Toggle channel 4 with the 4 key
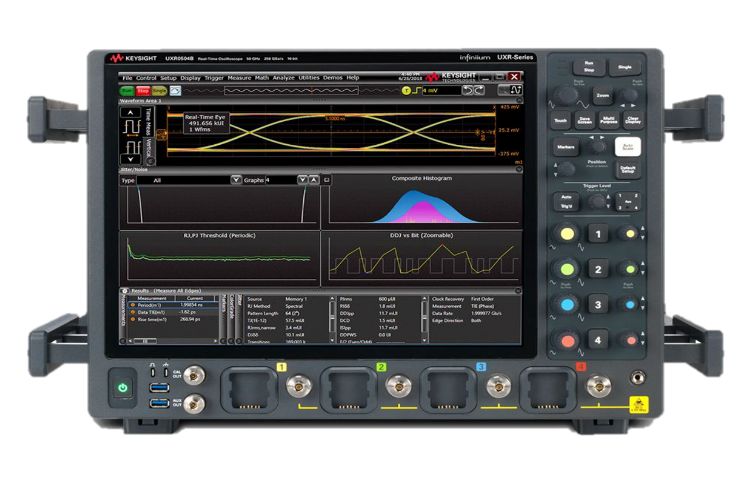 coord(597,340)
